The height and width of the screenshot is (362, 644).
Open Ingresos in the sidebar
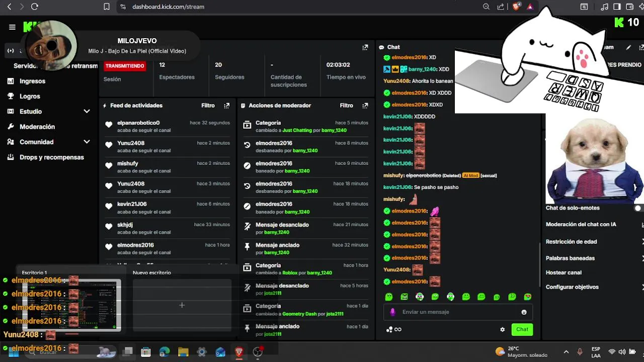click(32, 81)
